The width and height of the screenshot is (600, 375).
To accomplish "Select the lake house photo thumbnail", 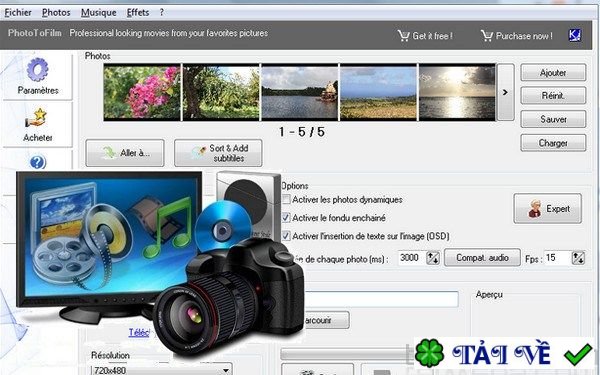I will 300,92.
